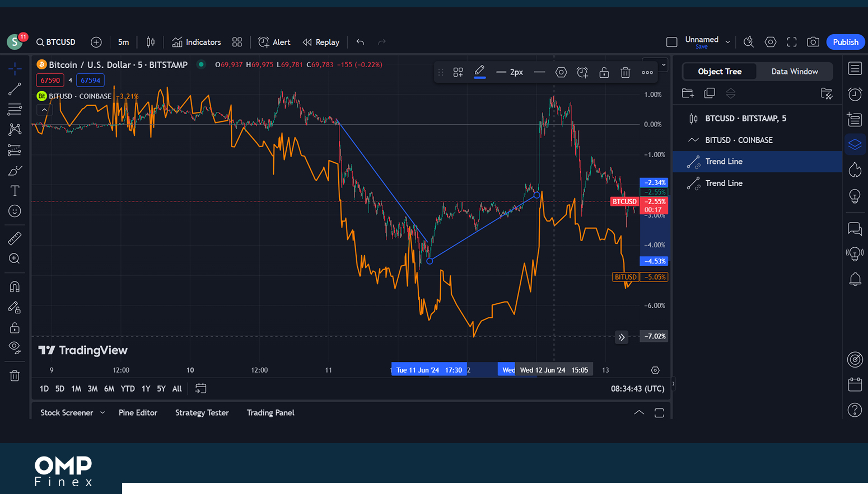
Task: Open the Pine Editor tab
Action: [138, 412]
